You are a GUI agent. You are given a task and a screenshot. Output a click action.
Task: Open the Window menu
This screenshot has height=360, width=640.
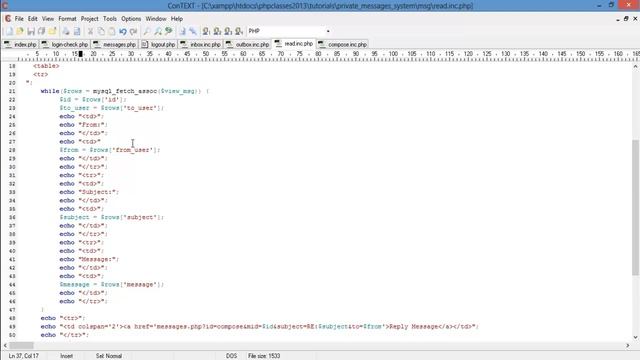tap(156, 19)
